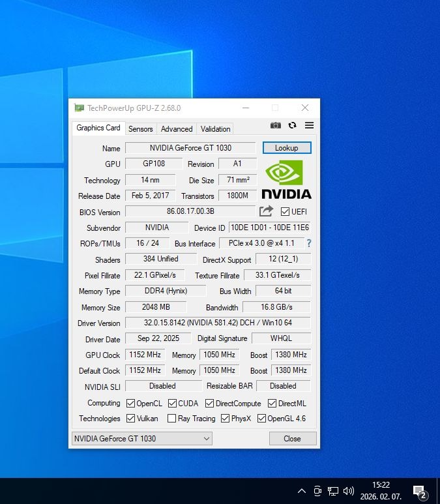Click the Revision field A1
This screenshot has width=440, height=504.
[x=237, y=164]
